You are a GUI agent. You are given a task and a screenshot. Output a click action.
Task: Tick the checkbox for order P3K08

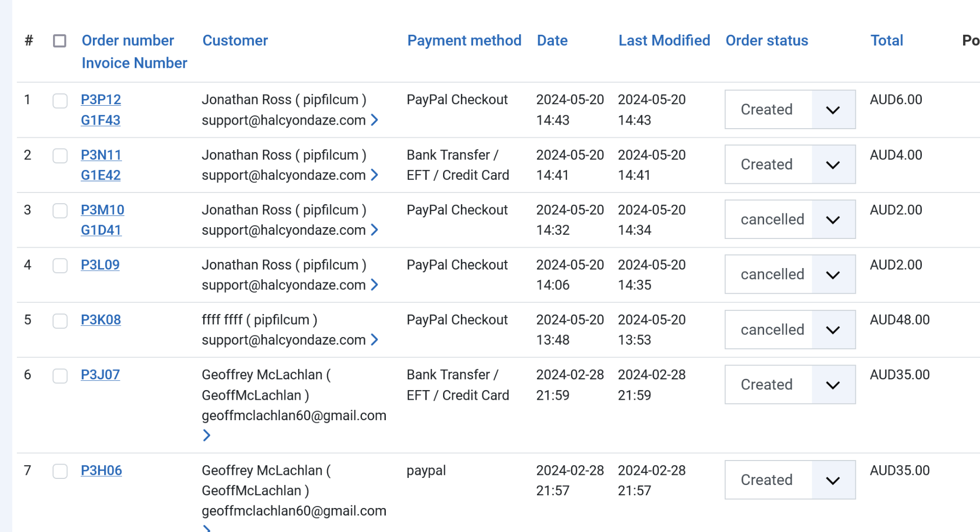[60, 321]
